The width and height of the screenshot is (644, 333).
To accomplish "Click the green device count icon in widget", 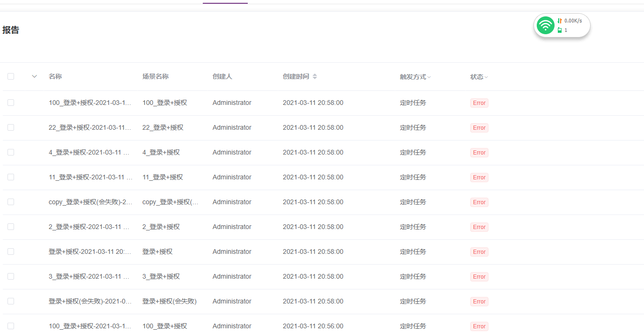I will coord(560,30).
